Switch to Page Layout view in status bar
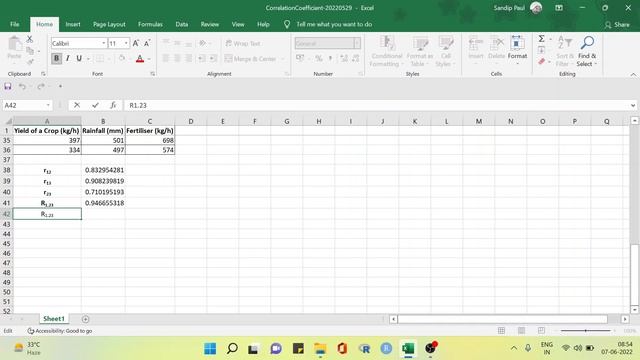The image size is (640, 360). (521, 331)
